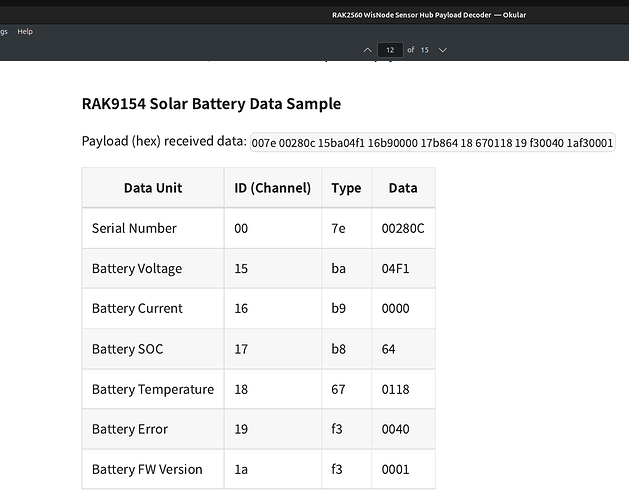Click the Type column header
Image resolution: width=629 pixels, height=500 pixels.
click(x=346, y=187)
